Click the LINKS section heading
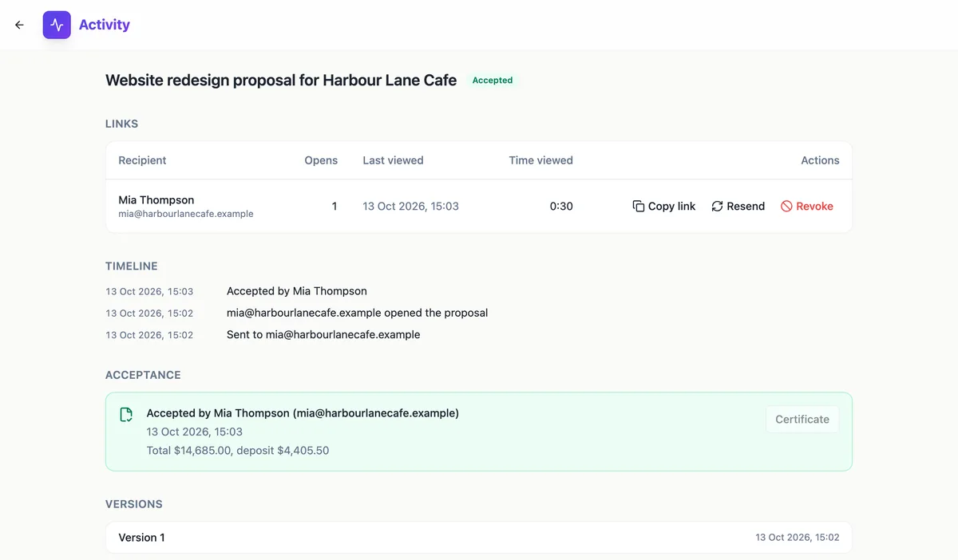958x560 pixels. [122, 124]
